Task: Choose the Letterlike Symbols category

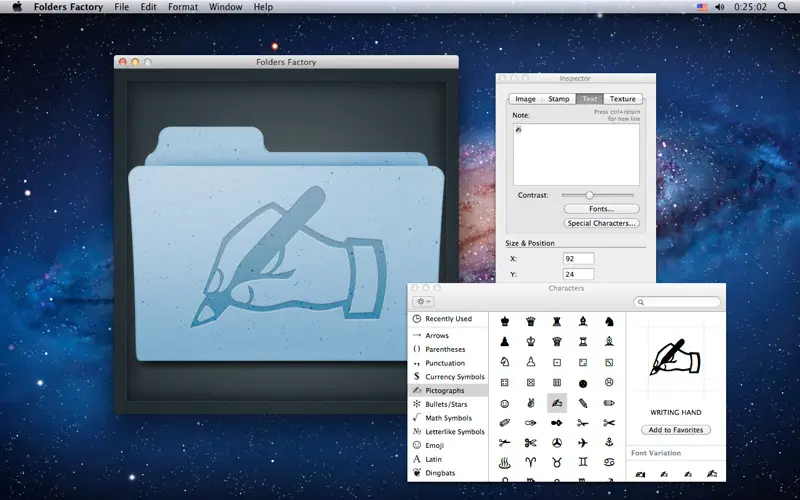Action: (x=448, y=432)
